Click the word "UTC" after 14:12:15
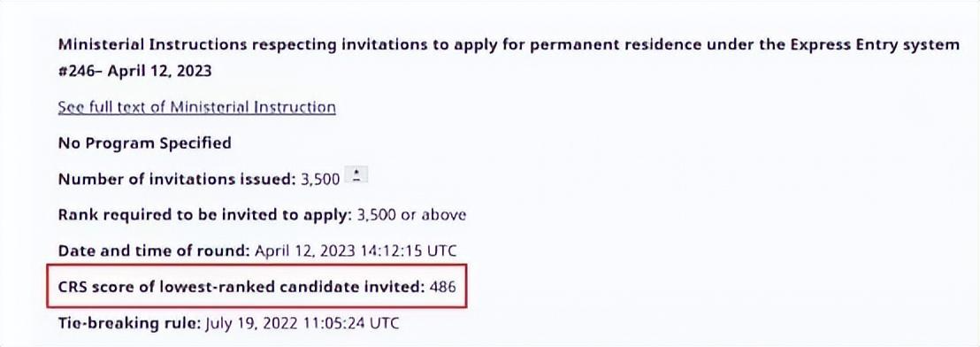Screen dimensions: 980x347 [440, 251]
